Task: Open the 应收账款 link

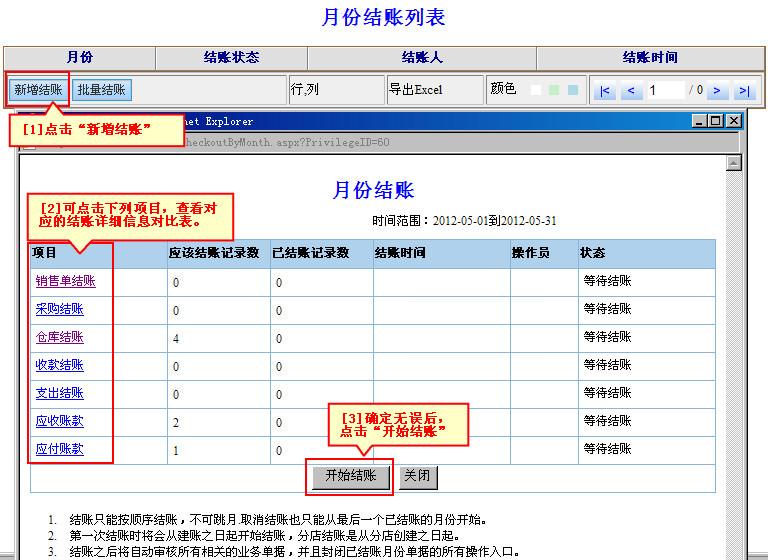Action: 59,422
